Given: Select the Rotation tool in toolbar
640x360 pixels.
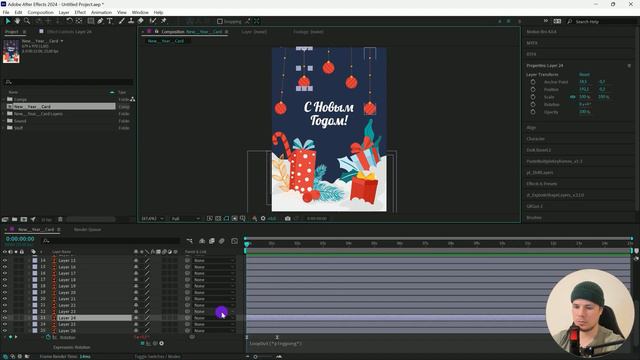Looking at the screenshot, I should 69,21.
